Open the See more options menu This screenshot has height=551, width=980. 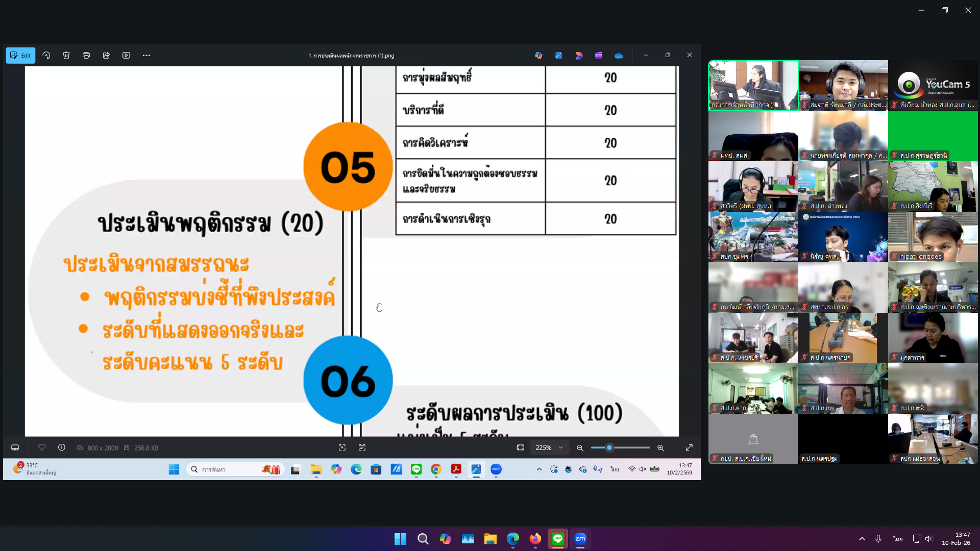[146, 55]
